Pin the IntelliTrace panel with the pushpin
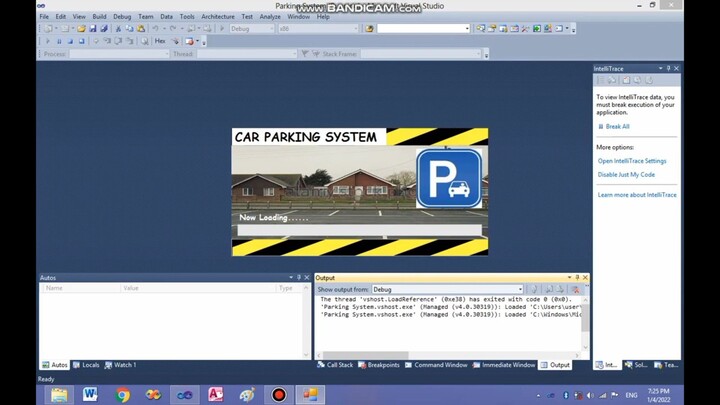Image resolution: width=720 pixels, height=405 pixels. coord(668,68)
